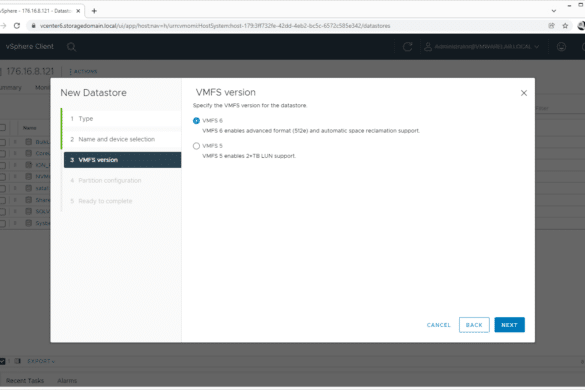
Task: Tick checkbox for the NVMe datastore row
Action: (x=3, y=177)
